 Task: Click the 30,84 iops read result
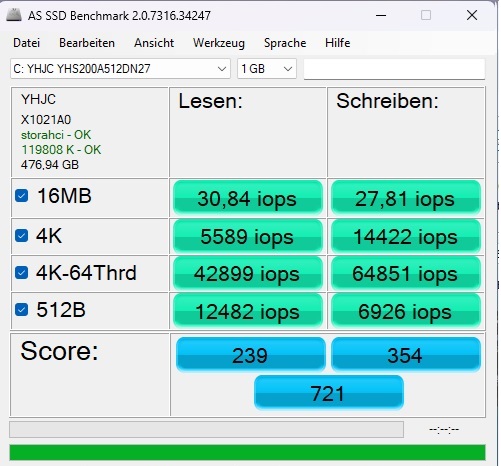pyautogui.click(x=248, y=198)
